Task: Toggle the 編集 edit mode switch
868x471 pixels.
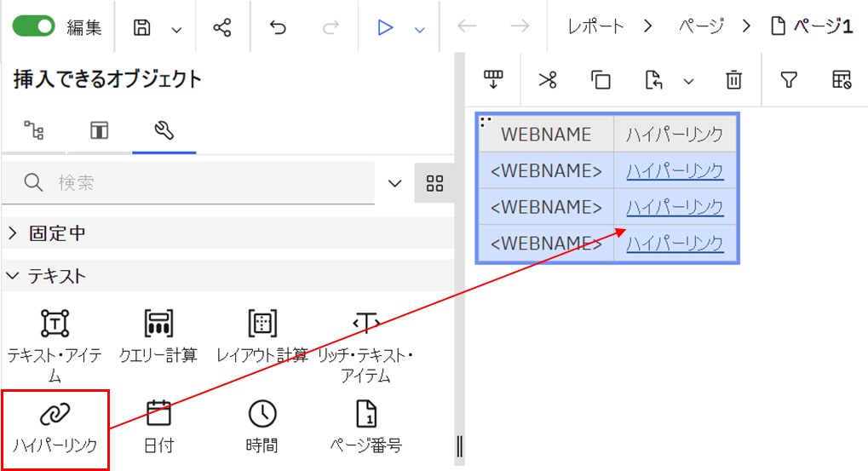Action: coord(34,26)
